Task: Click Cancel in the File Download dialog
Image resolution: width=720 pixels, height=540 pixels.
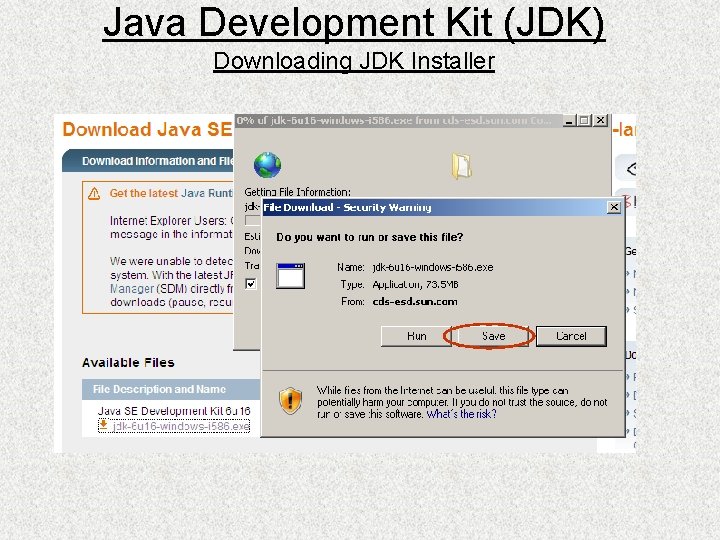Action: coord(571,336)
